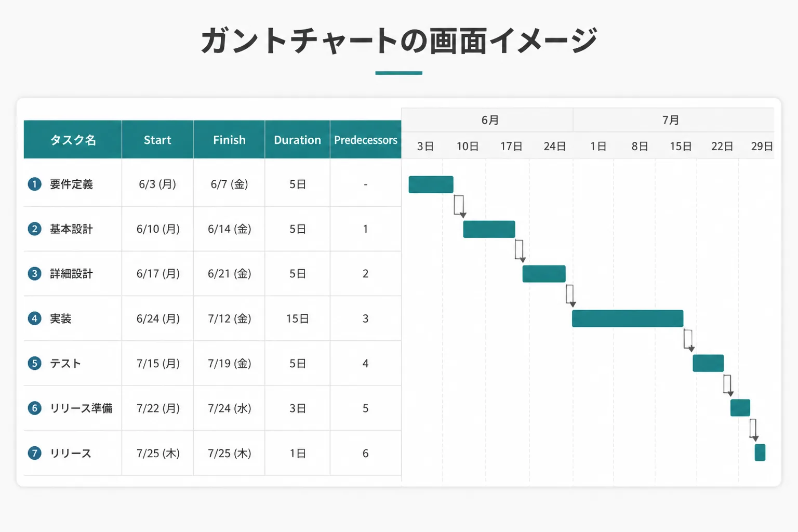Click the Duration column header
Screen dimensions: 798x532
point(297,140)
